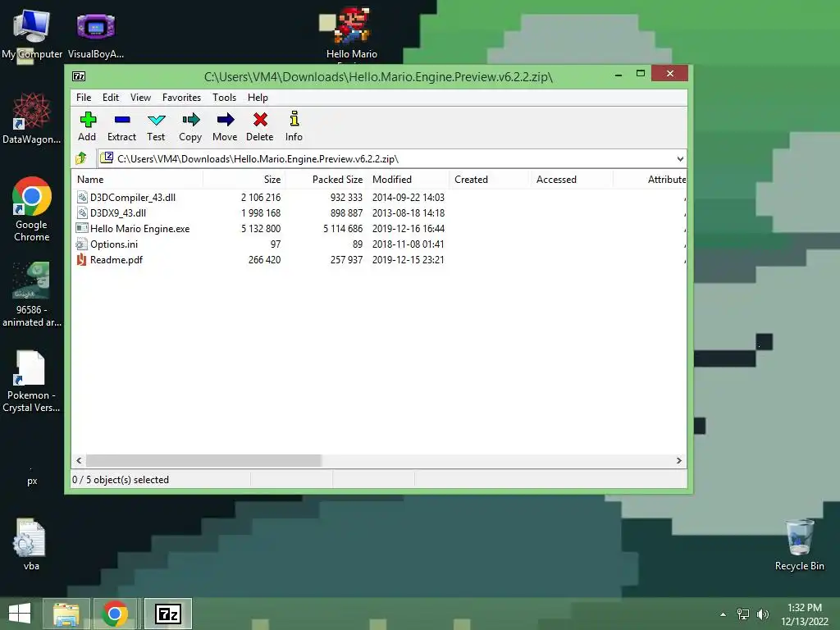
Task: Select the D3DCompiler_43.dll file icon
Action: [81, 197]
